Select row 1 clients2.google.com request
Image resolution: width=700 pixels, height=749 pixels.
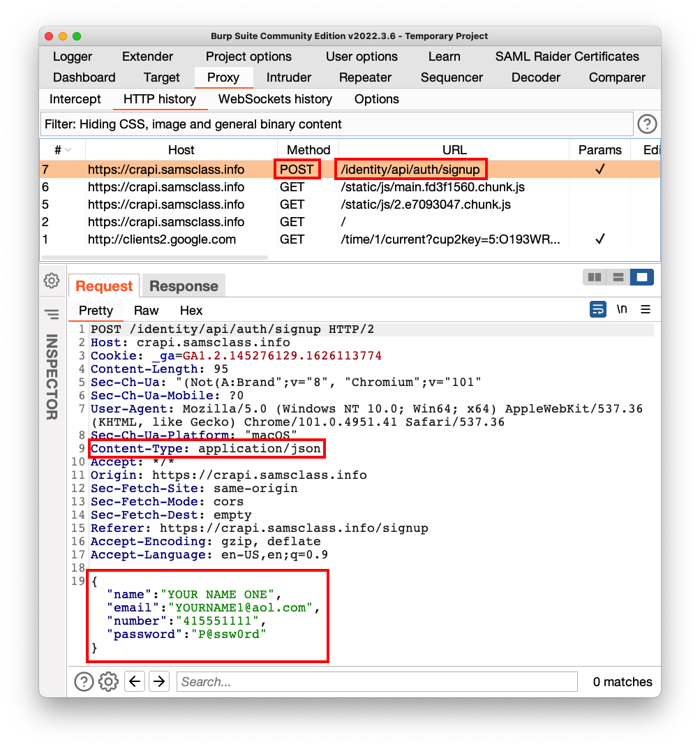(x=350, y=239)
